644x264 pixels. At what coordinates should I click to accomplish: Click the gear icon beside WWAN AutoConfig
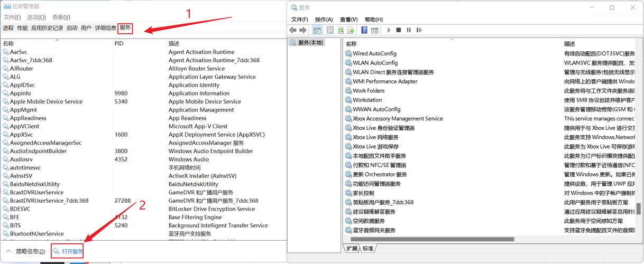click(x=348, y=109)
